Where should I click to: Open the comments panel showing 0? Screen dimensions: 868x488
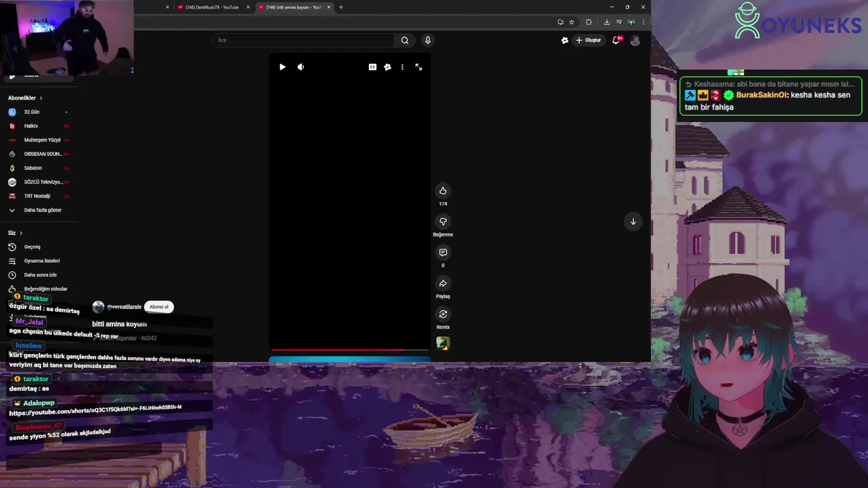click(x=443, y=252)
